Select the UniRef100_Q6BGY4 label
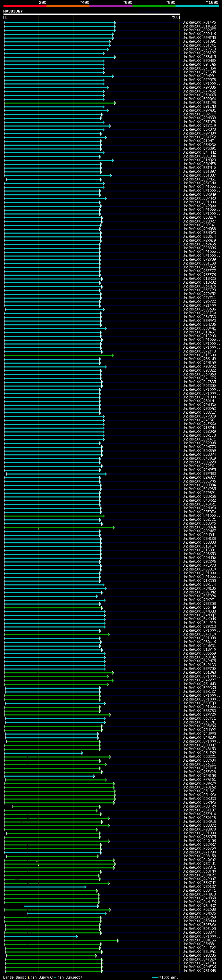 coord(199,932)
